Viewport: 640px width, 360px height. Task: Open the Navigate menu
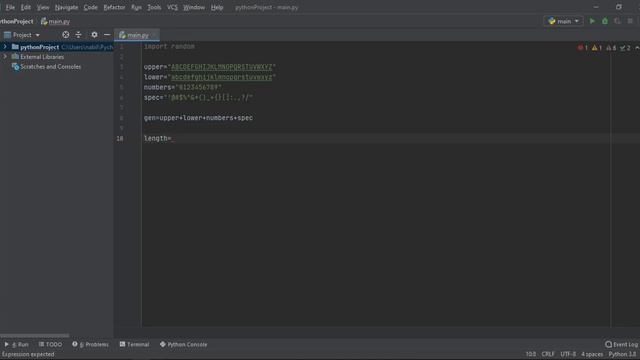tap(67, 7)
